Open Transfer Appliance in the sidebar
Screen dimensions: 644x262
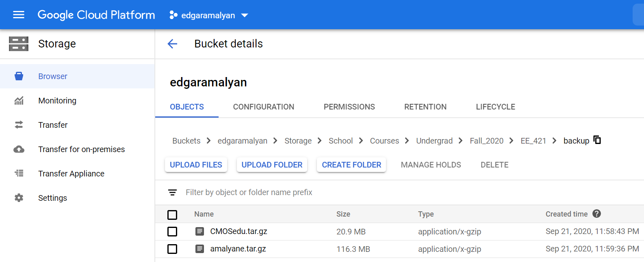pyautogui.click(x=71, y=174)
